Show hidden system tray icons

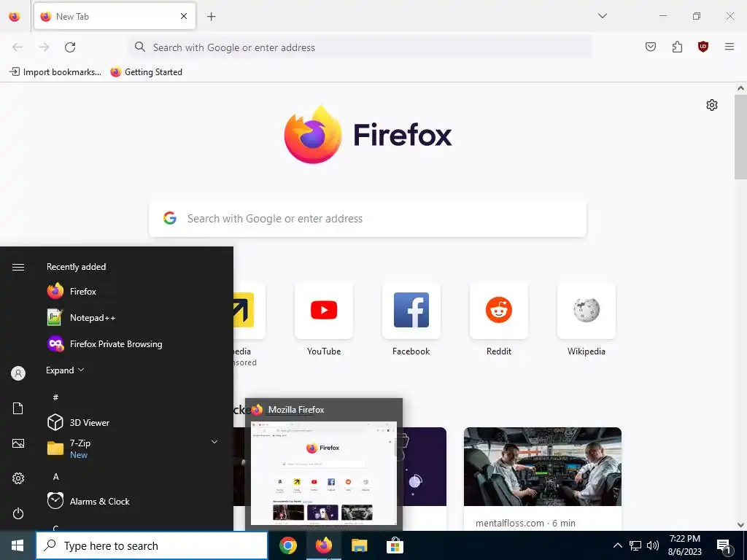point(617,545)
